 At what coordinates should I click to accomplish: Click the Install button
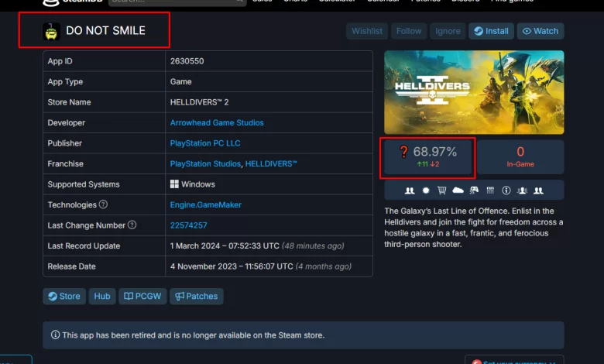click(491, 31)
